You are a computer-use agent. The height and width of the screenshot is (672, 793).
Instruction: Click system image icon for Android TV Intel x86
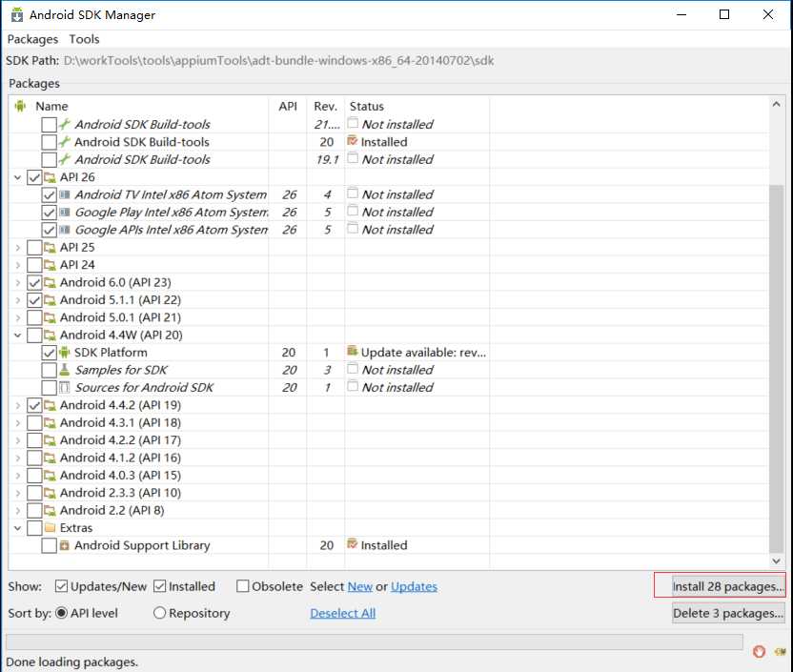[65, 194]
